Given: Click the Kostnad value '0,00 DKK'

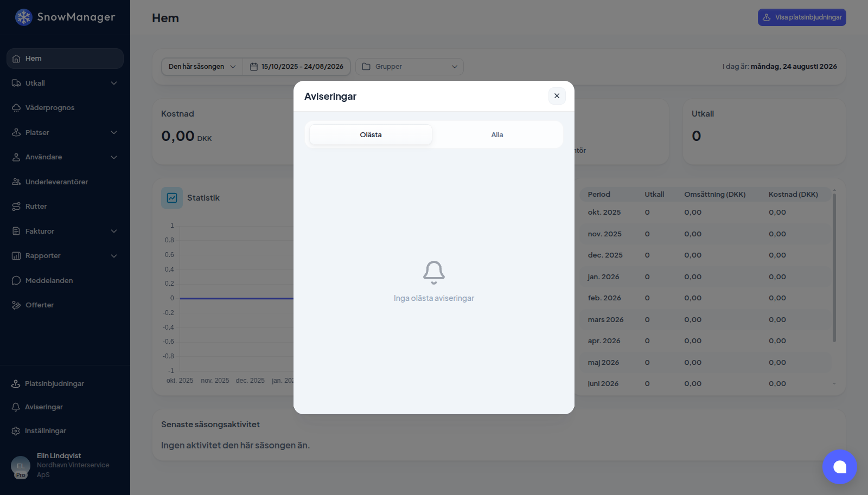Looking at the screenshot, I should tap(187, 136).
